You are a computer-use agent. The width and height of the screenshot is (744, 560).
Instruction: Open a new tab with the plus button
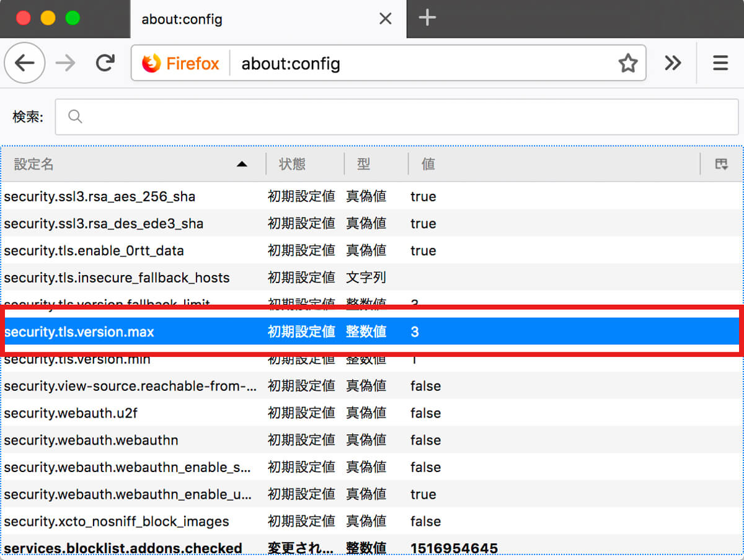click(x=427, y=18)
